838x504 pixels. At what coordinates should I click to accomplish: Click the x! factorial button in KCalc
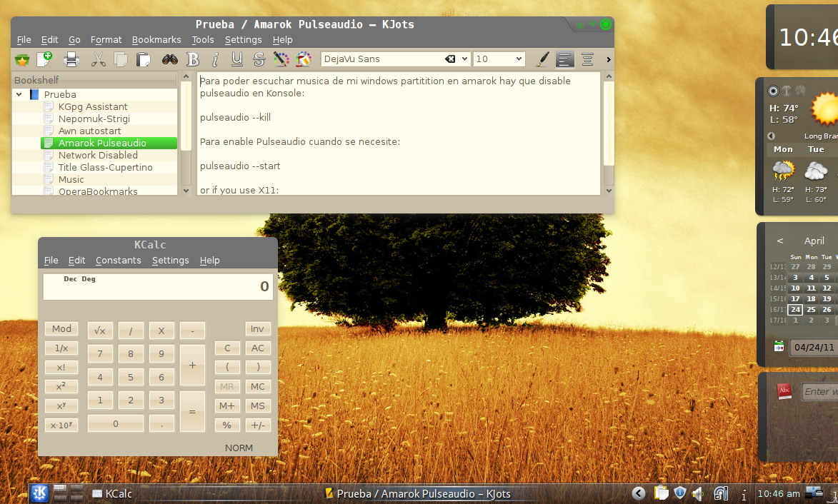pos(61,368)
